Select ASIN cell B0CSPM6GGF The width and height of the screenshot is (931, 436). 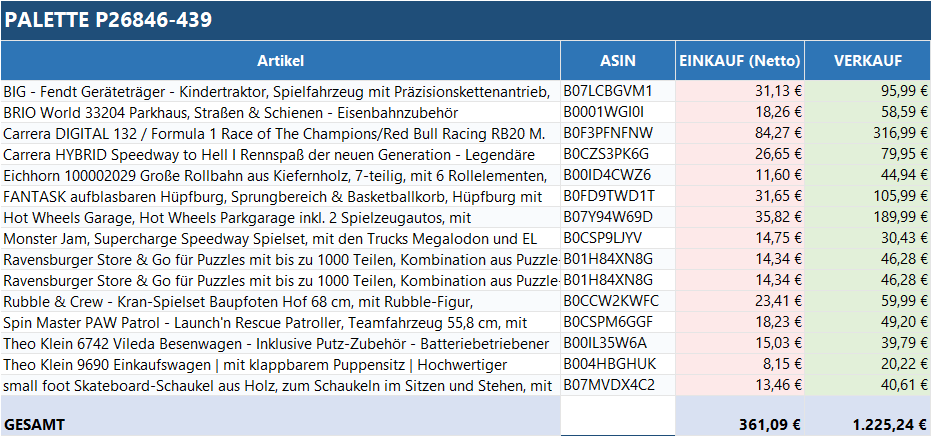tap(618, 322)
